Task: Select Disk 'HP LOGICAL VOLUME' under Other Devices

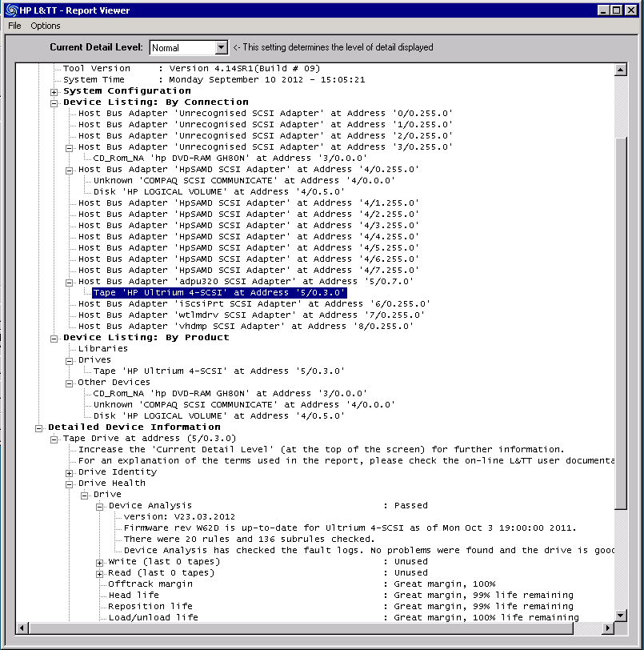Action: pos(219,415)
